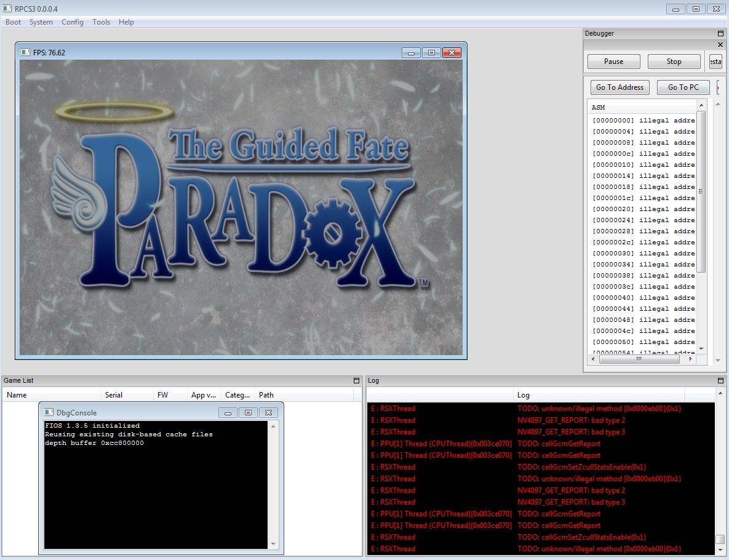Minimize the FPS game window
This screenshot has width=729, height=560.
[x=411, y=52]
